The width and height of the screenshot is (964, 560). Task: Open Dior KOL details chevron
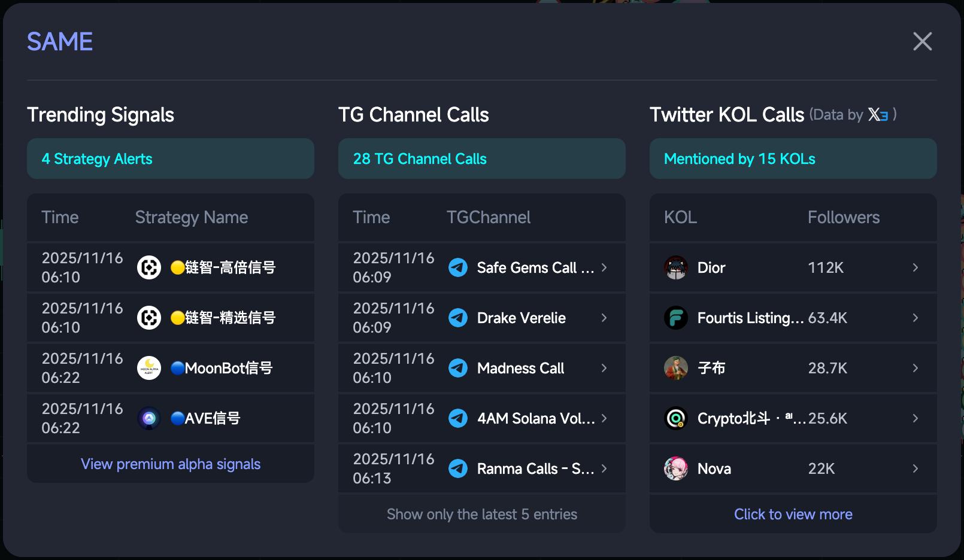coord(915,267)
